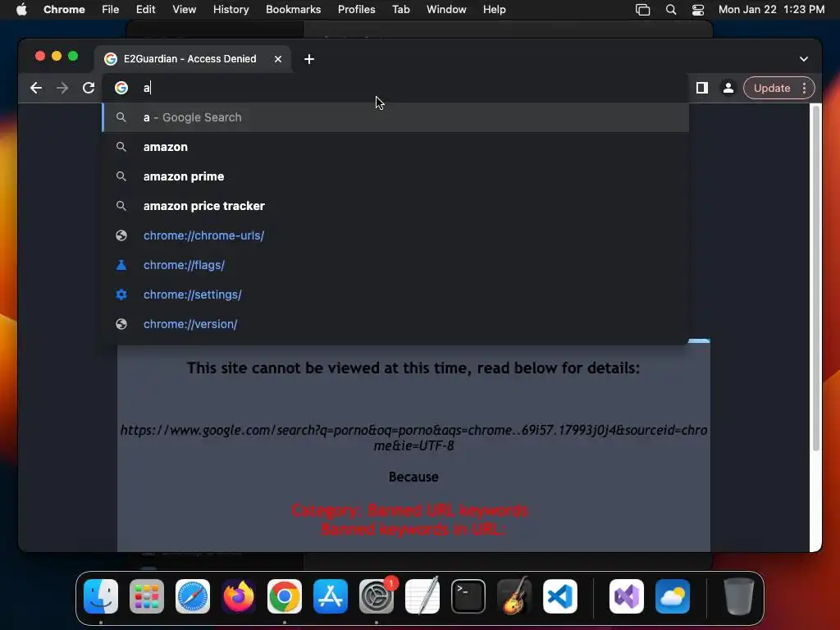Open the Window menu
840x630 pixels.
pos(446,10)
